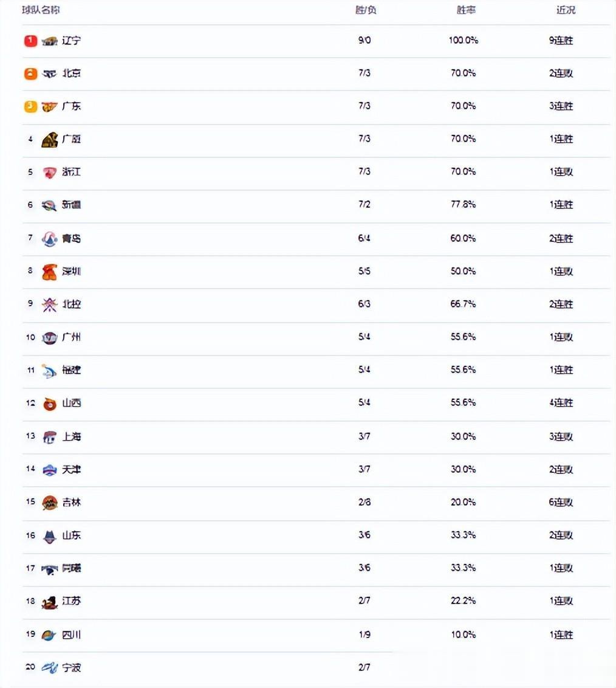The image size is (616, 688).
Task: Click the Sichuan (四川) team logo
Action: (x=49, y=635)
